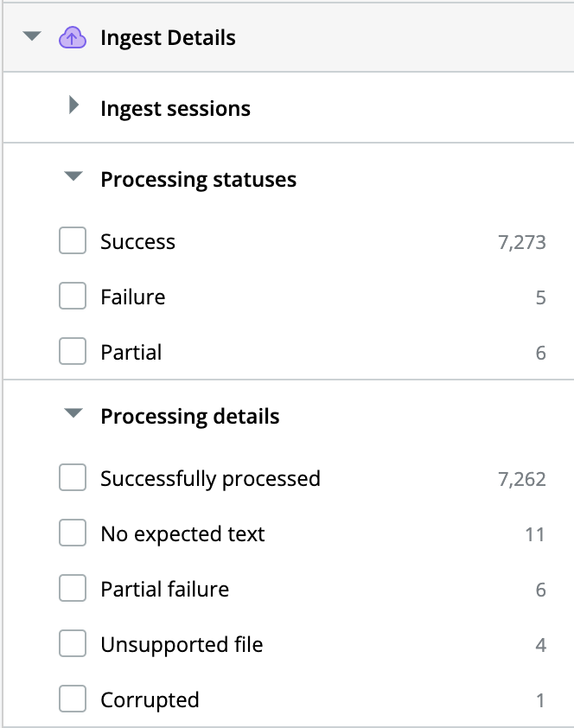Select the Successfully processed checkbox
Viewport: 574px width, 728px height.
click(73, 477)
